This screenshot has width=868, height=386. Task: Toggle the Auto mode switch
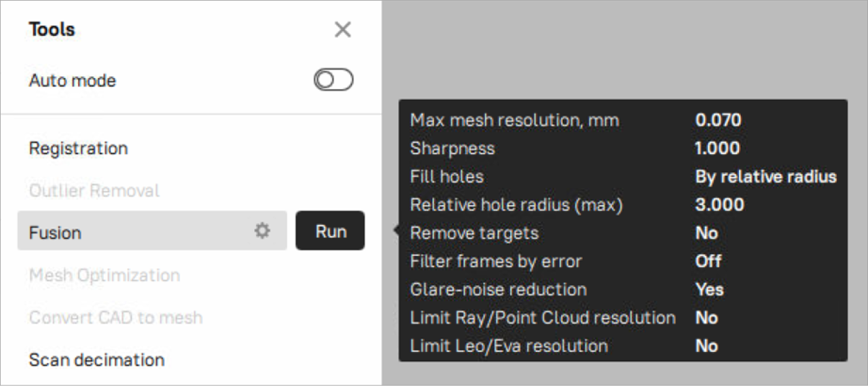[334, 80]
